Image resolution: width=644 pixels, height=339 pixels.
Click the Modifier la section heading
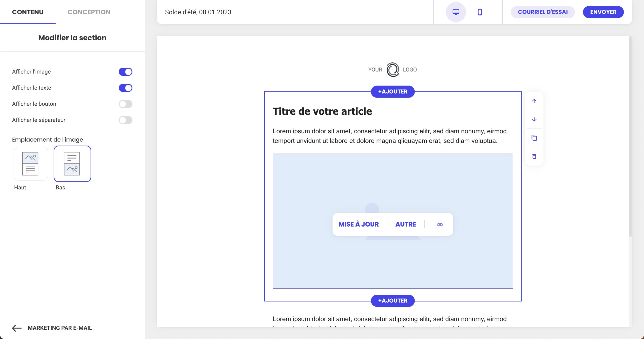[72, 38]
